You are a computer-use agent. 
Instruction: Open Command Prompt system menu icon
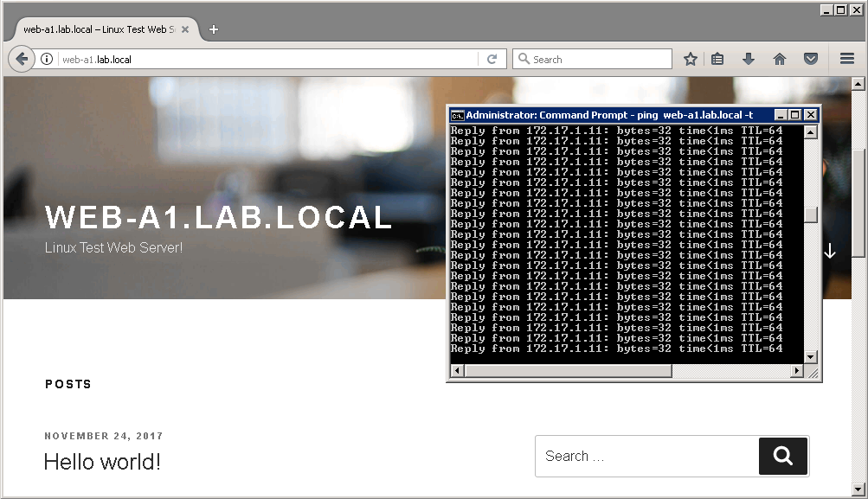[458, 115]
